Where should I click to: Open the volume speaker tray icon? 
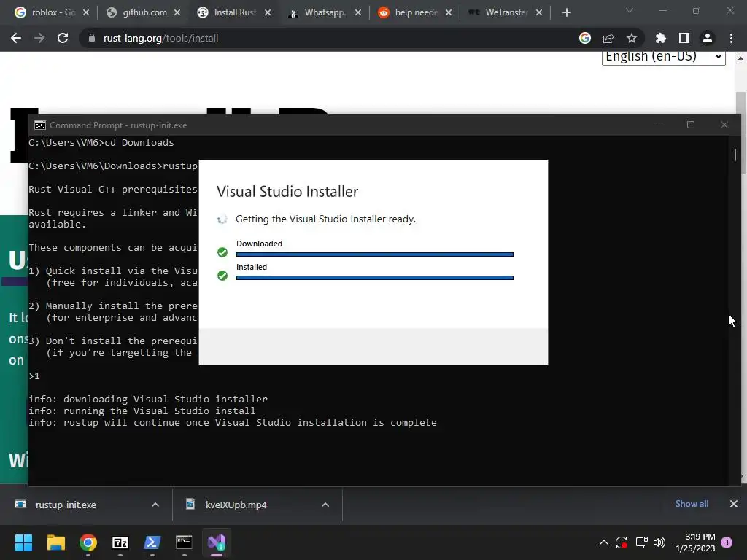pos(659,542)
